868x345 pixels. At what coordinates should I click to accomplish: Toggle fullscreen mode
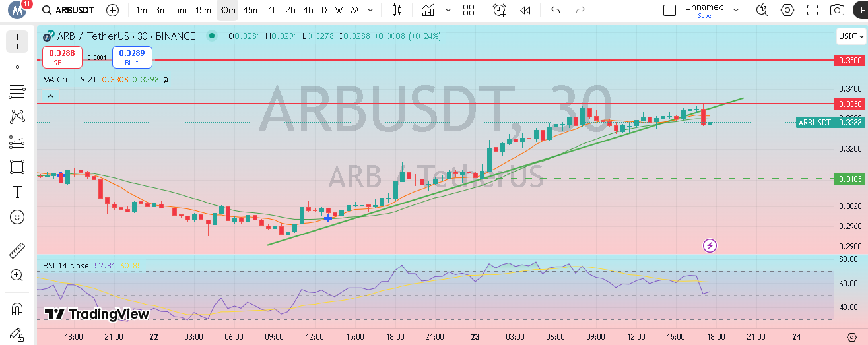813,10
